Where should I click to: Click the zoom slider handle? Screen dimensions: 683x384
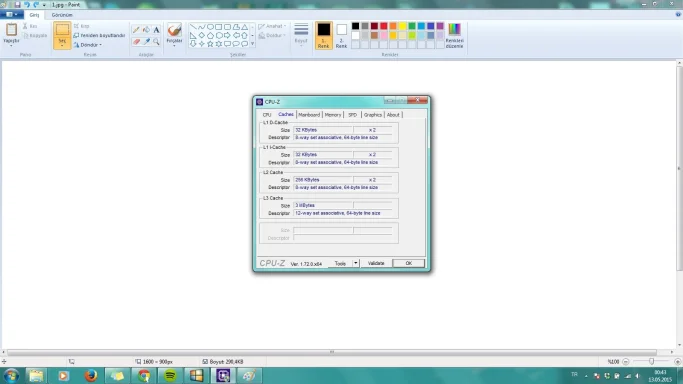tap(651, 361)
